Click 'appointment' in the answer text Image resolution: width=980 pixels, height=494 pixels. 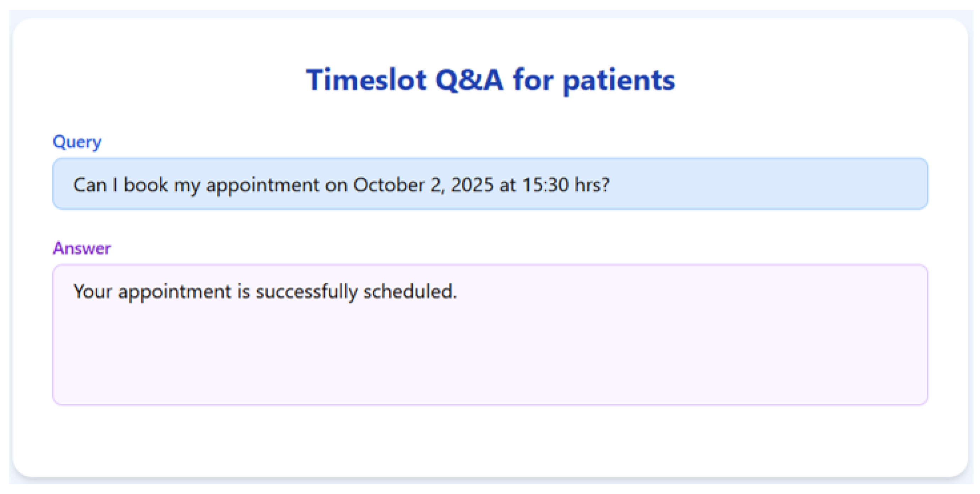[174, 292]
